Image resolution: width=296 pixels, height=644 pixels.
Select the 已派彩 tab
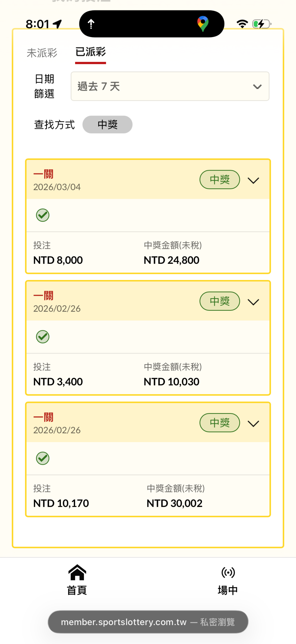[90, 52]
